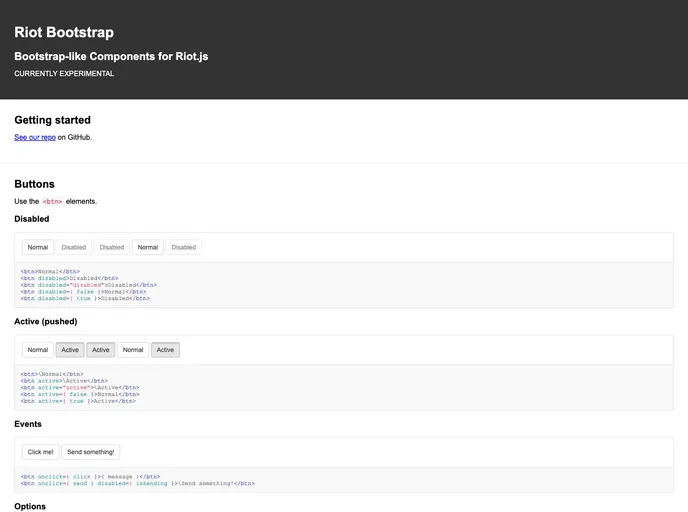Click the code line with active={ false }
The width and height of the screenshot is (688, 512).
point(80,394)
